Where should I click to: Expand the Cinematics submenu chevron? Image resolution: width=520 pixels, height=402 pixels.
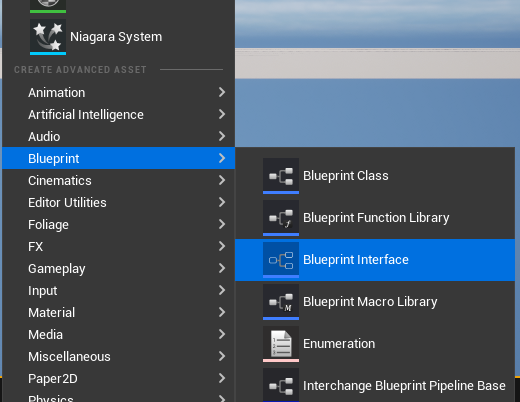pos(222,180)
